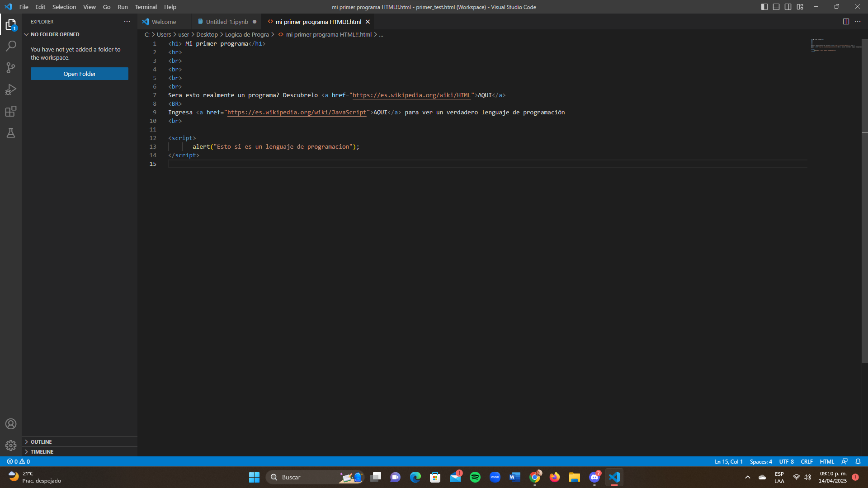Open File Explorer from the taskbar
868x488 pixels.
(x=575, y=477)
